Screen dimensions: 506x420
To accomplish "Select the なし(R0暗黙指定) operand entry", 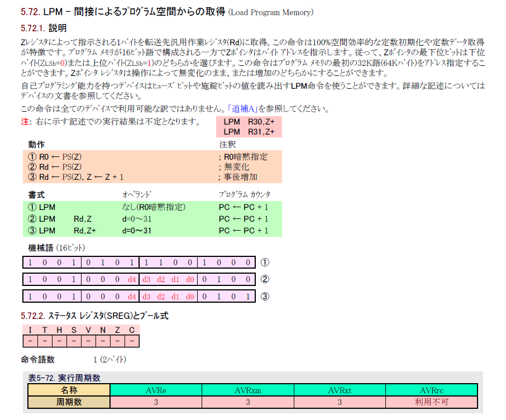I will [x=154, y=207].
